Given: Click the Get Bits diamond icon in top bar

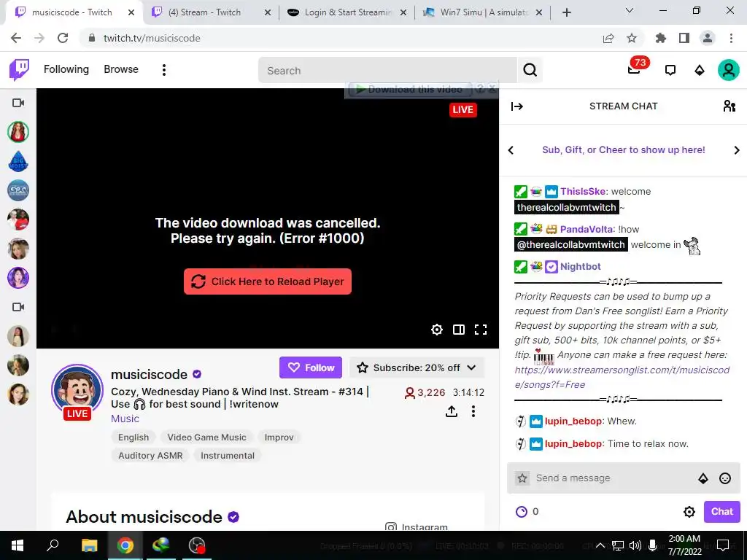Looking at the screenshot, I should pyautogui.click(x=700, y=71).
